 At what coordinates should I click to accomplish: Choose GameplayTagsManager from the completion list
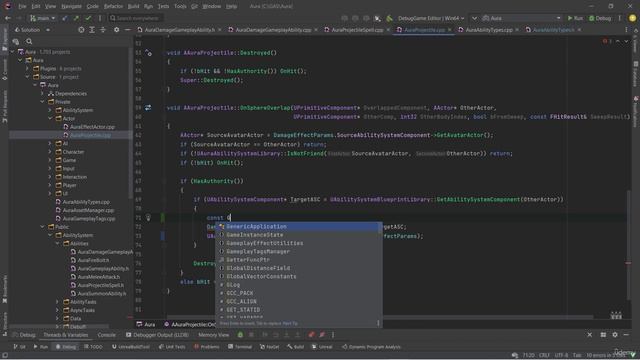(298, 251)
